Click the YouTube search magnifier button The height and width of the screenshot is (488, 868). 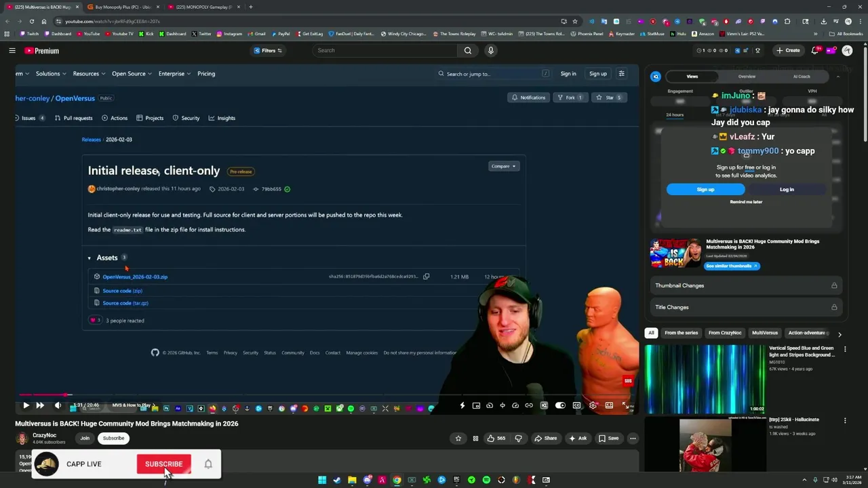467,50
